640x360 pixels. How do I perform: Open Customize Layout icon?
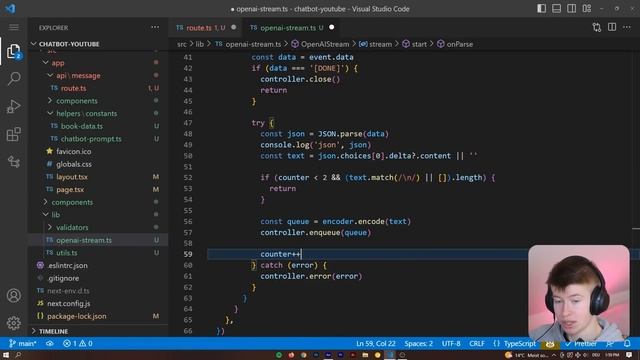pyautogui.click(x=587, y=9)
